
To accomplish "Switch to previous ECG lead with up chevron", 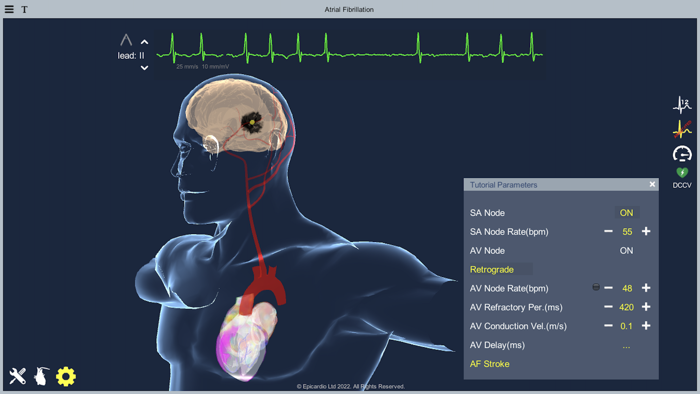I will (x=144, y=42).
